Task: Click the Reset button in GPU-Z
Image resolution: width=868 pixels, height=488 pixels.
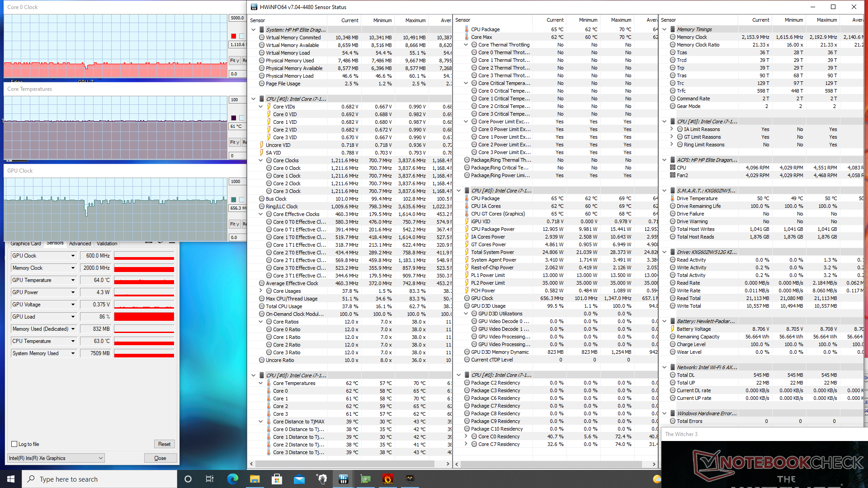Action: [165, 444]
